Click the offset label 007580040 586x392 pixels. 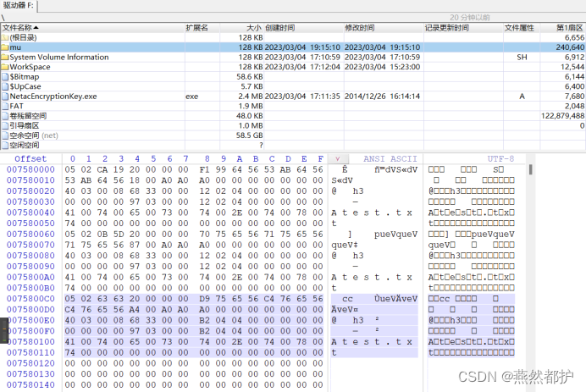[x=30, y=213]
